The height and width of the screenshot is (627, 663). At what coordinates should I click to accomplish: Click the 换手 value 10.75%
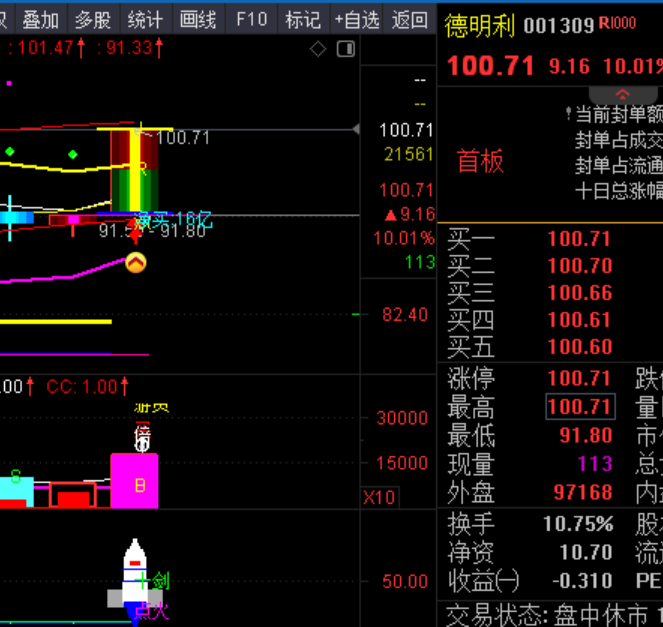[x=578, y=524]
